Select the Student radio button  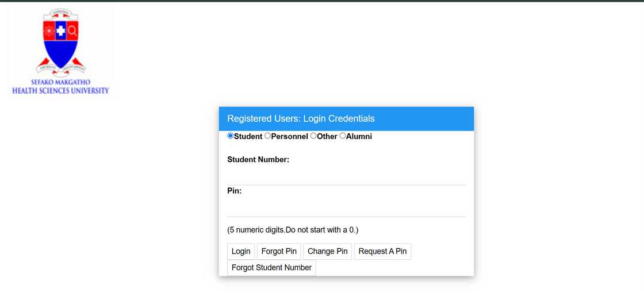click(x=231, y=136)
